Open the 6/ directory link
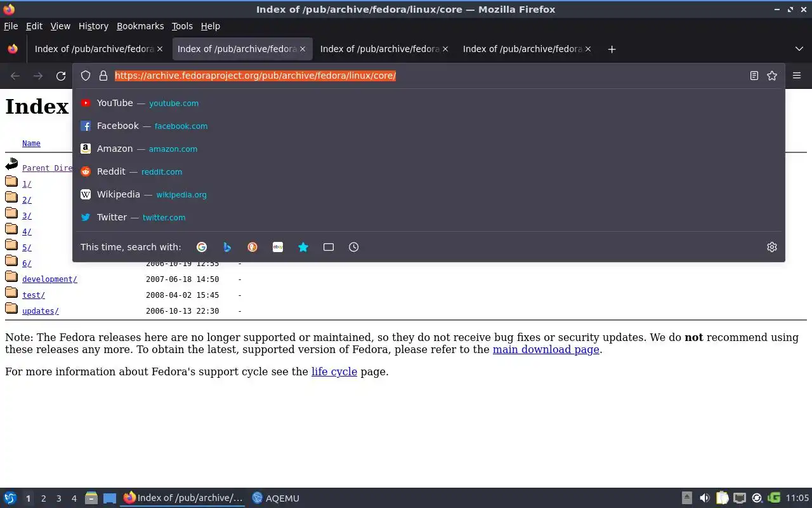 tap(27, 264)
